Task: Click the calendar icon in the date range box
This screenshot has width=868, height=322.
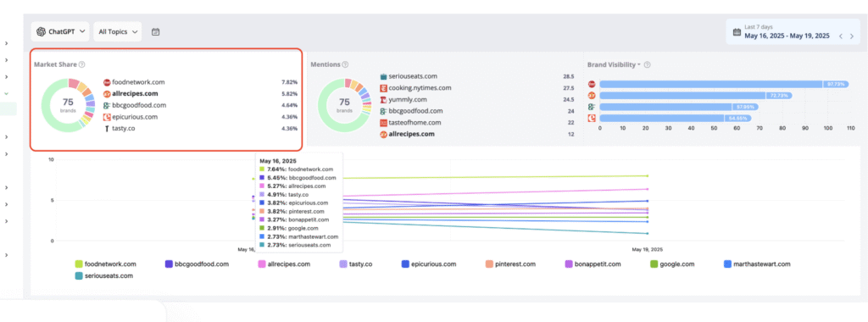Action: (x=737, y=32)
